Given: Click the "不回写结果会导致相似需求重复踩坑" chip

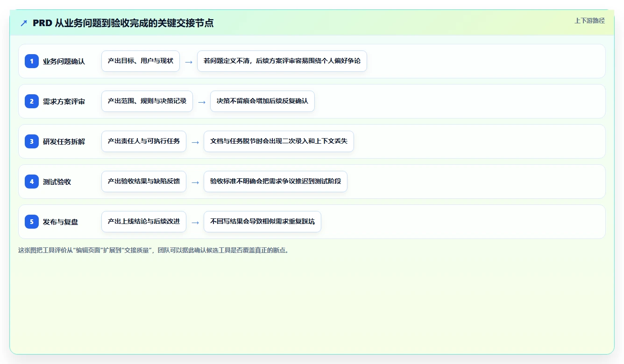Looking at the screenshot, I should click(262, 222).
